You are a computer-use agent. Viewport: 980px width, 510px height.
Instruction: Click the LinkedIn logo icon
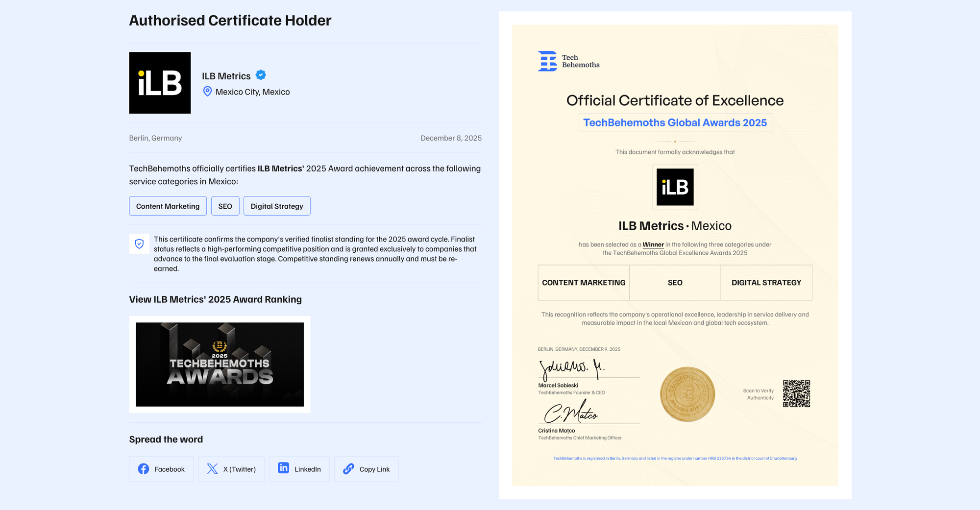pyautogui.click(x=284, y=468)
